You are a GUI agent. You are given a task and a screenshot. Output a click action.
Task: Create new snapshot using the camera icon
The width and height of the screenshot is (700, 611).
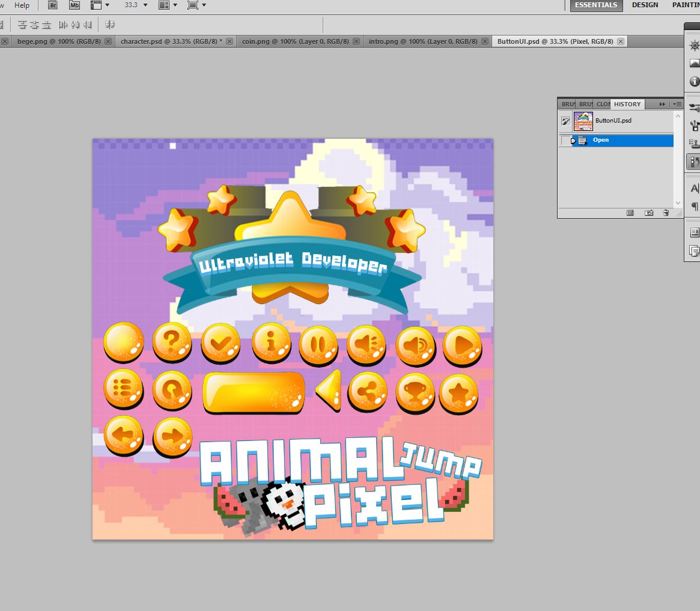[x=649, y=213]
